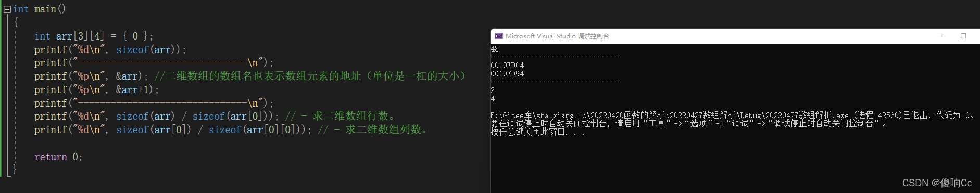Screen dimensions: 980x193
Task: Maximize the debug console window
Action: coord(963,36)
